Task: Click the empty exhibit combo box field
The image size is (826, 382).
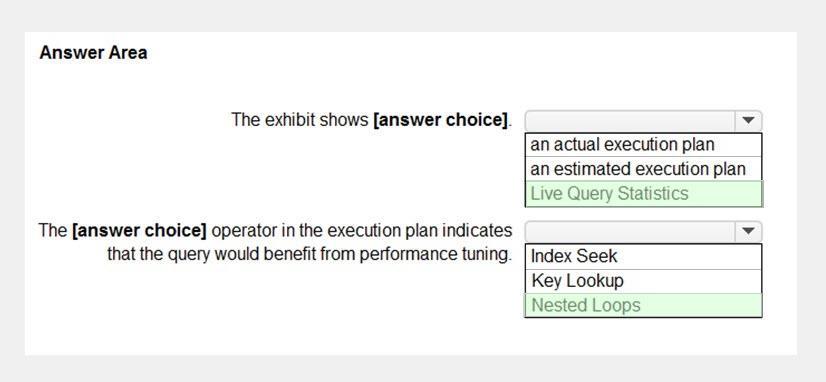Action: [x=630, y=121]
